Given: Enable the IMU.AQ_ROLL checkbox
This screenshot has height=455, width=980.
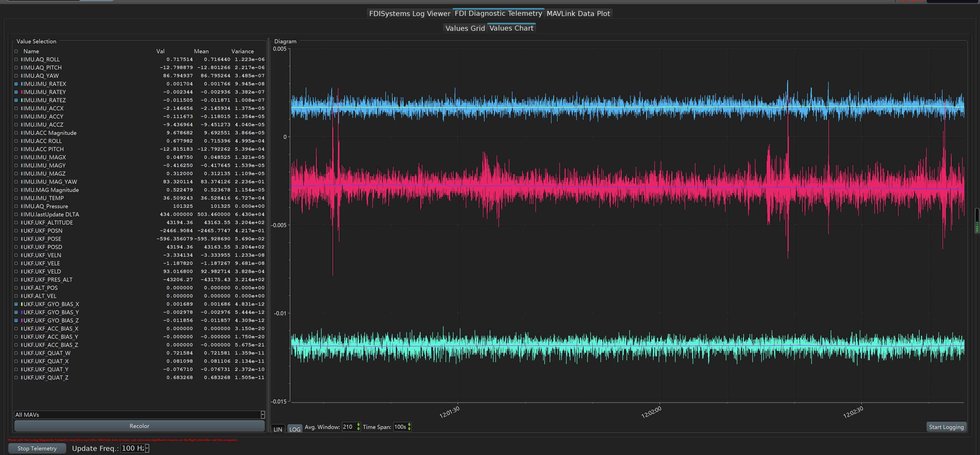Looking at the screenshot, I should (x=16, y=59).
